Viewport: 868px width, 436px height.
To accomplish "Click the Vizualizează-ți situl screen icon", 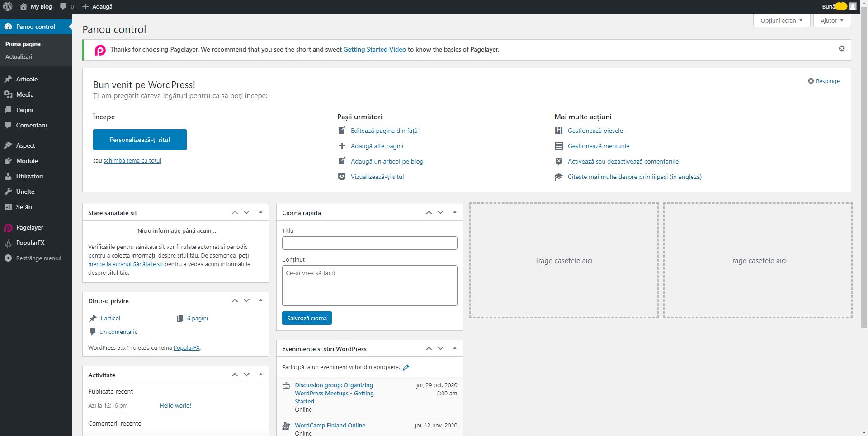I will tap(342, 177).
